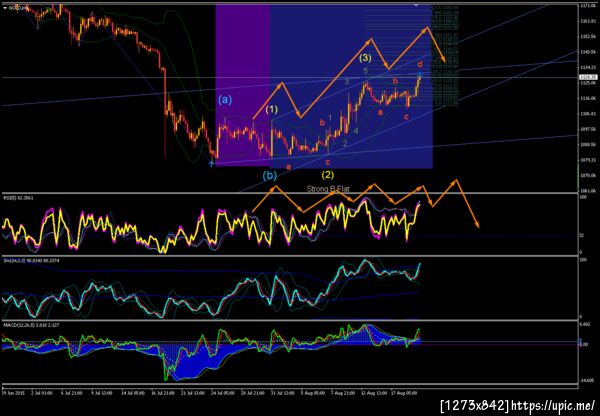Image resolution: width=600 pixels, height=416 pixels.
Task: Select the red 'c' label directly above (2)
Action: point(328,162)
